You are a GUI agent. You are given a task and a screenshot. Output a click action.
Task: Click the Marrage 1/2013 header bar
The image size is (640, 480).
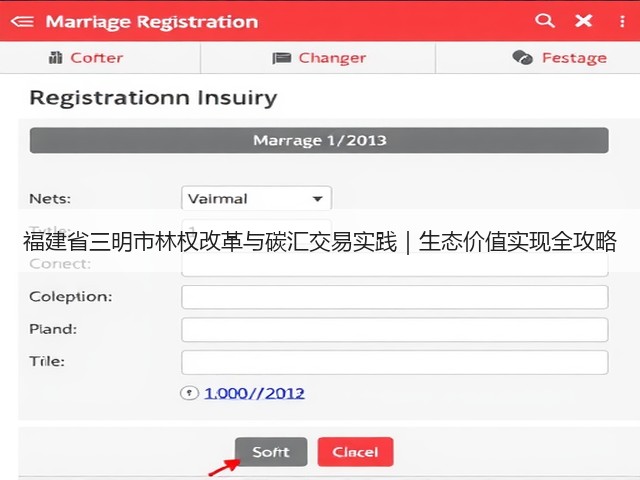(x=319, y=140)
